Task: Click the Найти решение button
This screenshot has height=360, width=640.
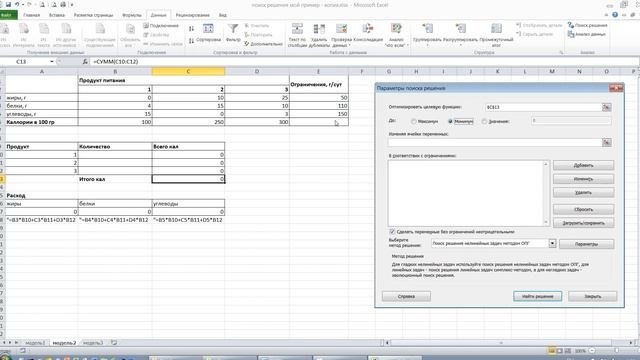Action: [538, 296]
